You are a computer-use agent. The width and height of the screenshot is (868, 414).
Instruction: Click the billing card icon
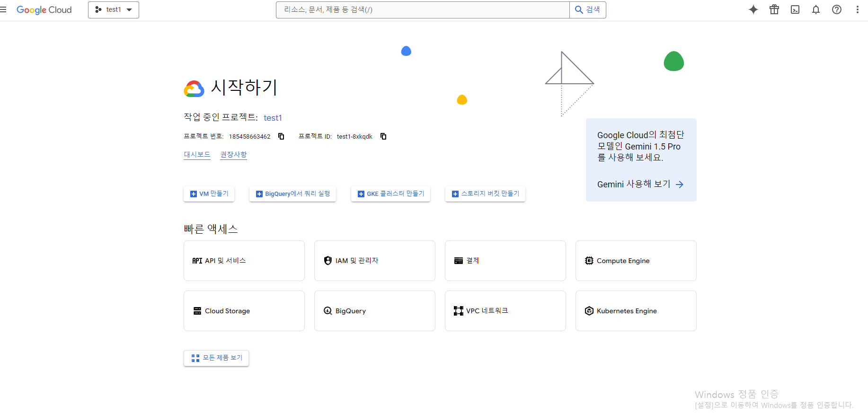[x=458, y=261]
